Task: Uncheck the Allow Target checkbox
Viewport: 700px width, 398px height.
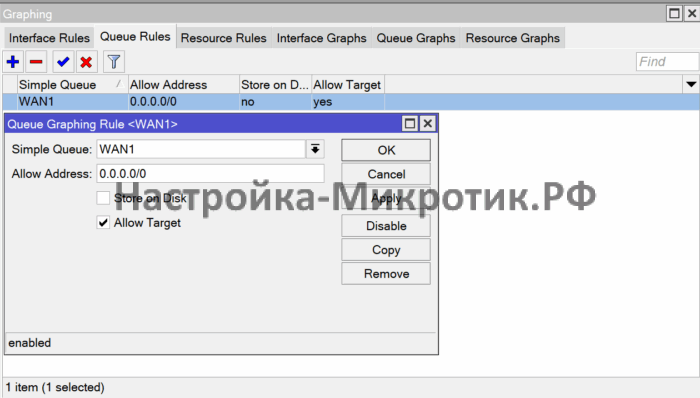Action: 103,222
